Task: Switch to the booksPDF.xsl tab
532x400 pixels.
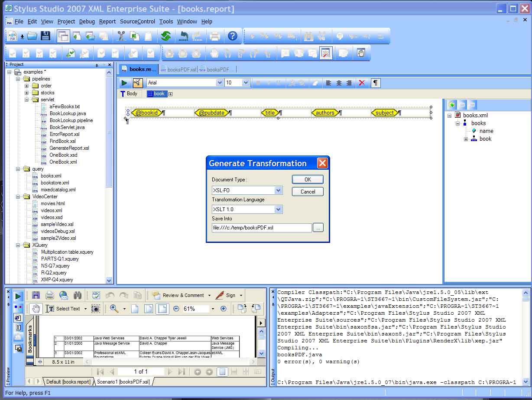Action: pyautogui.click(x=178, y=69)
